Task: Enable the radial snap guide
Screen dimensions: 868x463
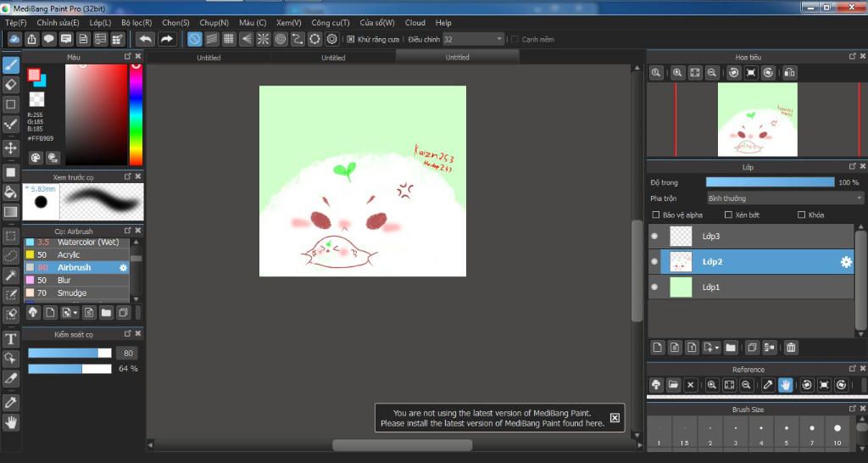Action: pos(263,39)
